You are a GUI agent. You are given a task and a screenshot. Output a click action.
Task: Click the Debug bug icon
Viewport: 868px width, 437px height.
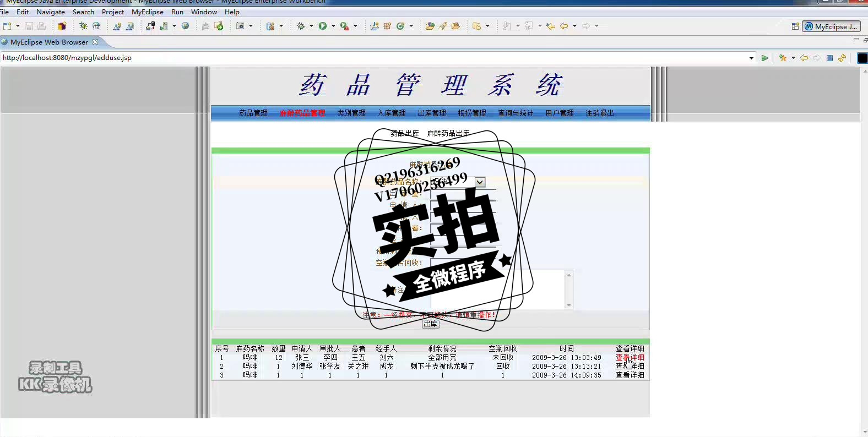[301, 26]
